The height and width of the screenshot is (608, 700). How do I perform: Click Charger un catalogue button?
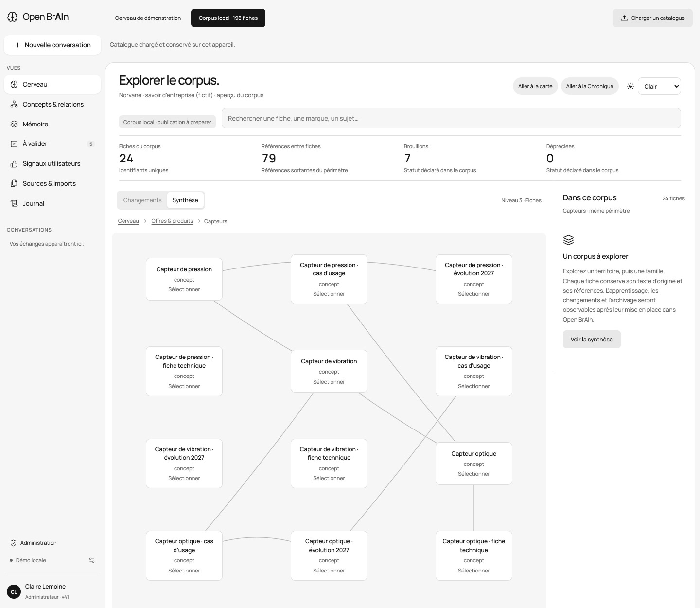pos(652,18)
